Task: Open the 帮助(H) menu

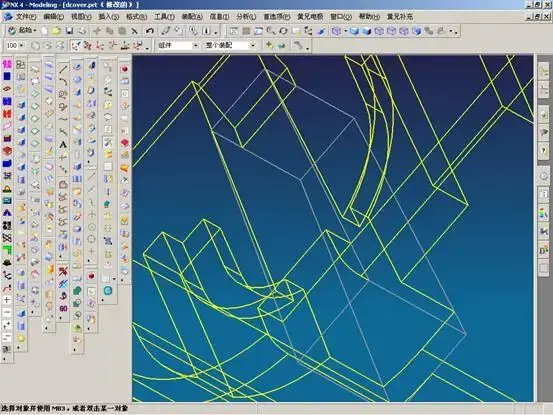Action: coord(369,17)
